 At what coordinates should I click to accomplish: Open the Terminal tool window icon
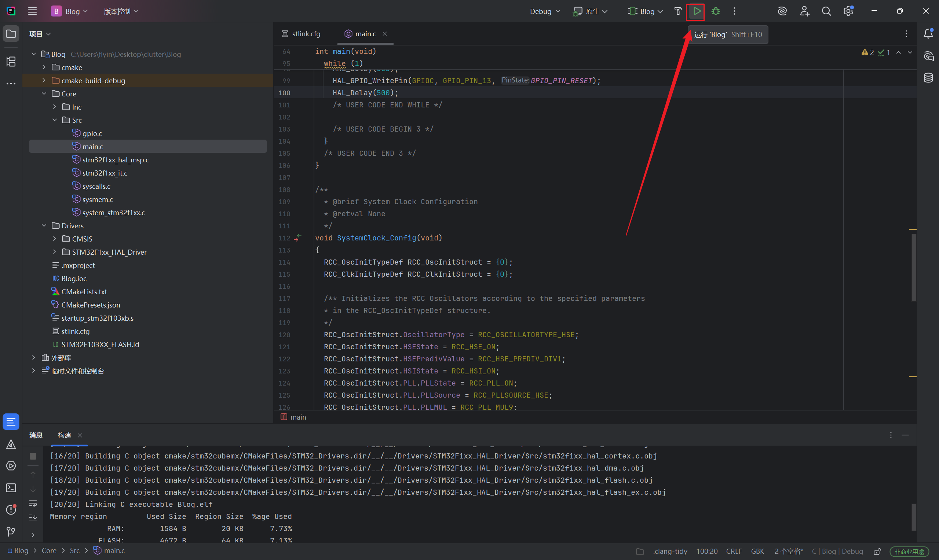pyautogui.click(x=11, y=487)
